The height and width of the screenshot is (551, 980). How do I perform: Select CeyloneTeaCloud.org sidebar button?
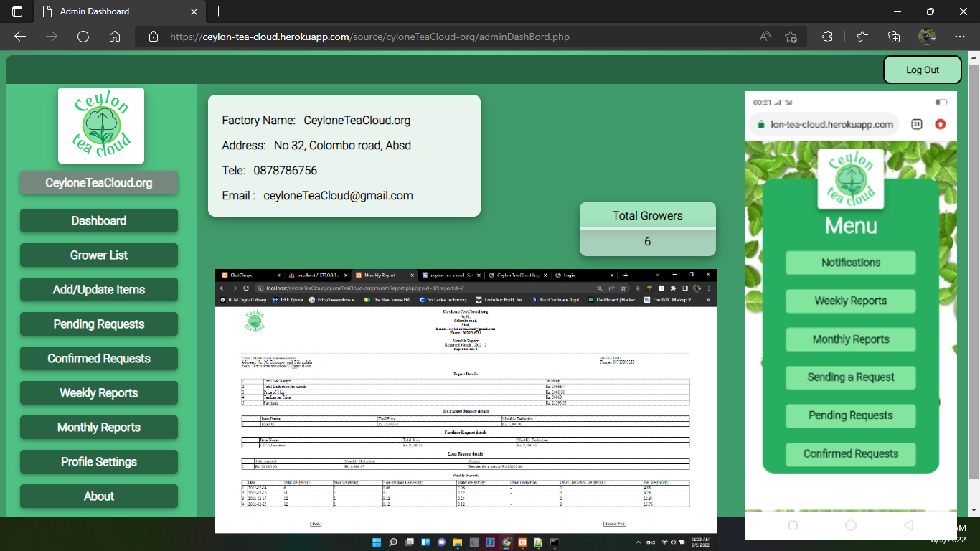[99, 183]
